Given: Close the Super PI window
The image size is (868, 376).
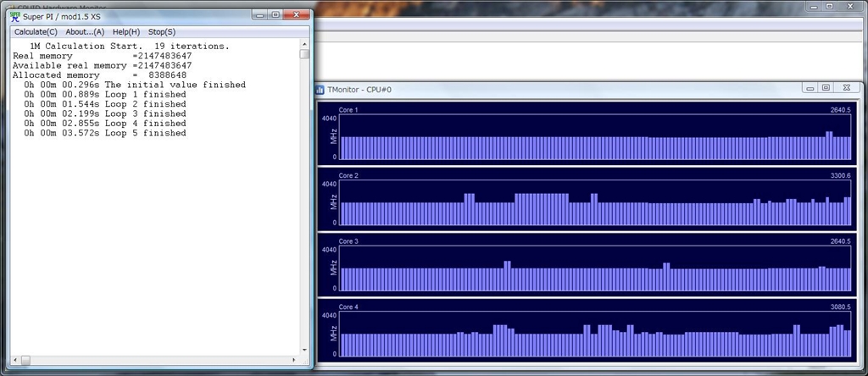Looking at the screenshot, I should [297, 14].
